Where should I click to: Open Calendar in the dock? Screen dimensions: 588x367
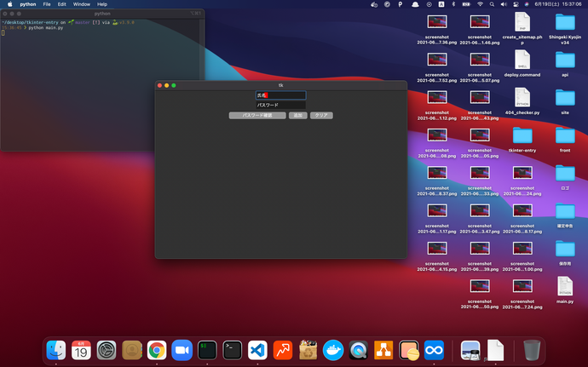81,350
